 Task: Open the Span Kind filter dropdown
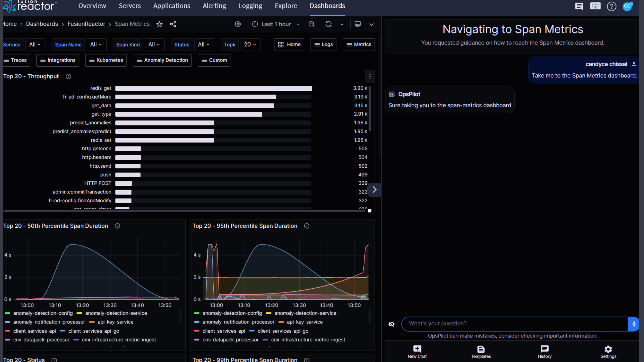click(x=154, y=44)
